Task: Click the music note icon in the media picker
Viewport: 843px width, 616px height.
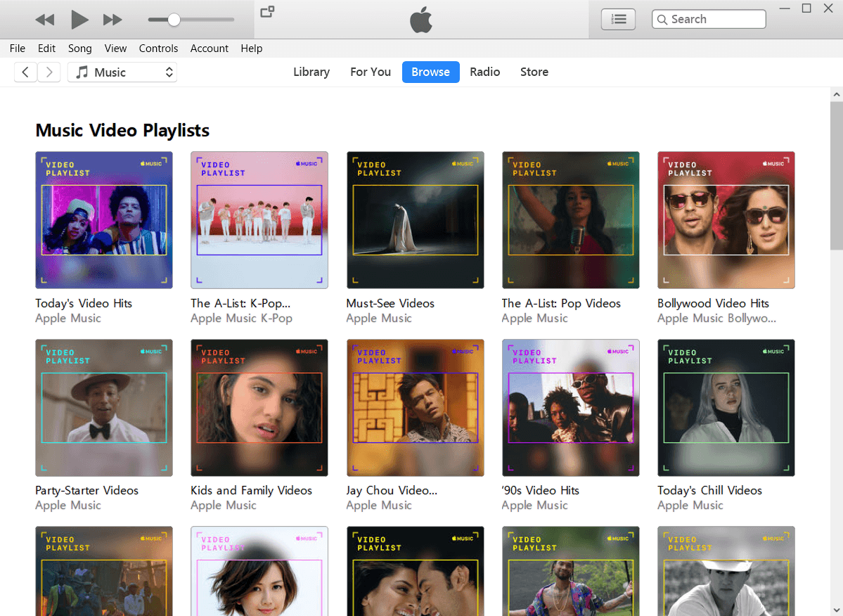Action: [x=84, y=72]
